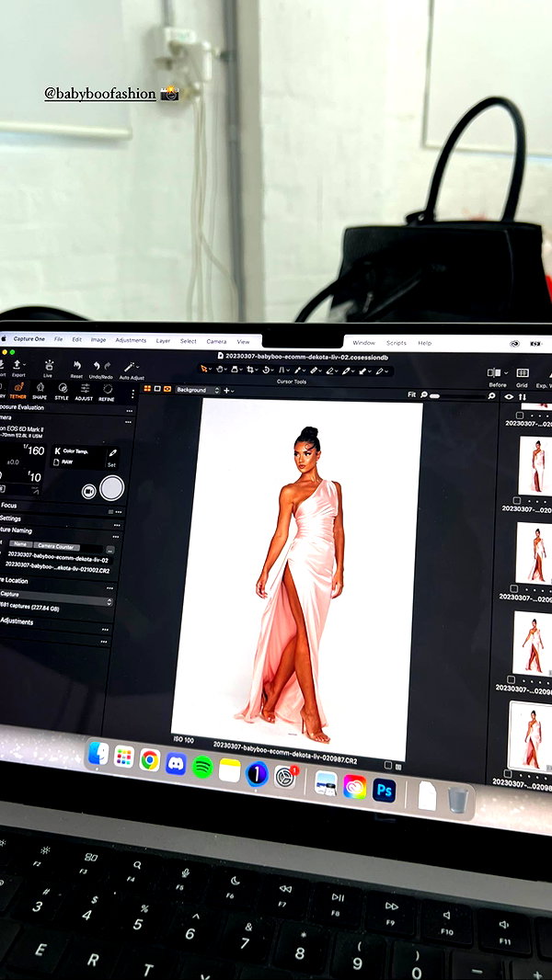The image size is (552, 980).
Task: Click the zoom-in magnifier beside slider
Action: [x=492, y=395]
